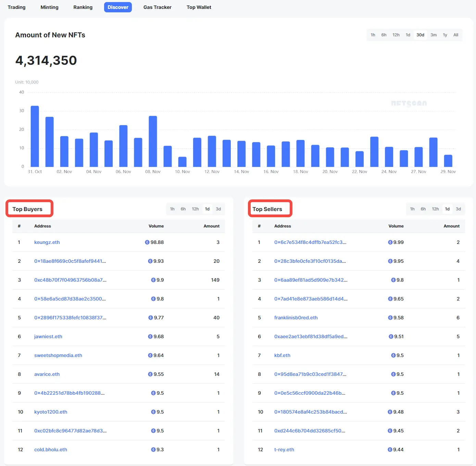Choose 1y range on New NFTs chart
Image resolution: width=476 pixels, height=466 pixels.
tap(445, 35)
